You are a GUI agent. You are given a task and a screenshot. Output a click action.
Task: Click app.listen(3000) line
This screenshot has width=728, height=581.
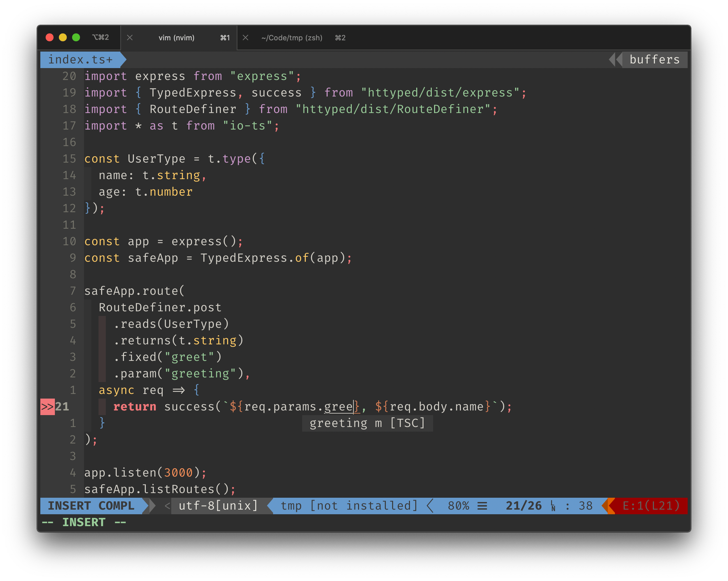click(x=145, y=473)
